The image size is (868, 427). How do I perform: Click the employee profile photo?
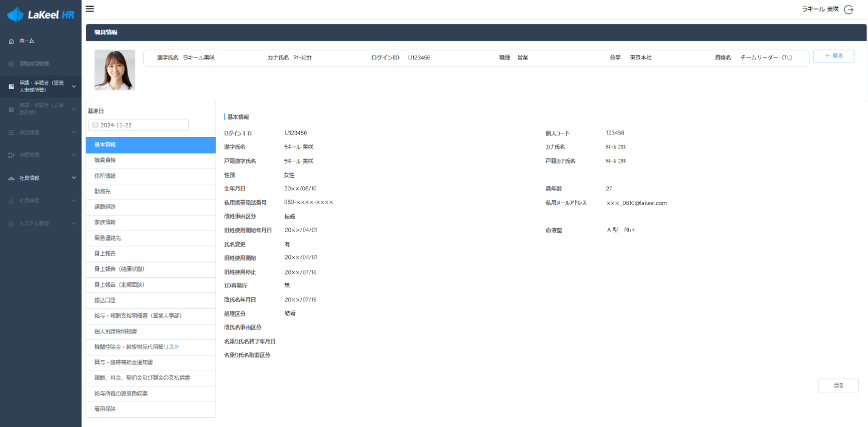(115, 70)
